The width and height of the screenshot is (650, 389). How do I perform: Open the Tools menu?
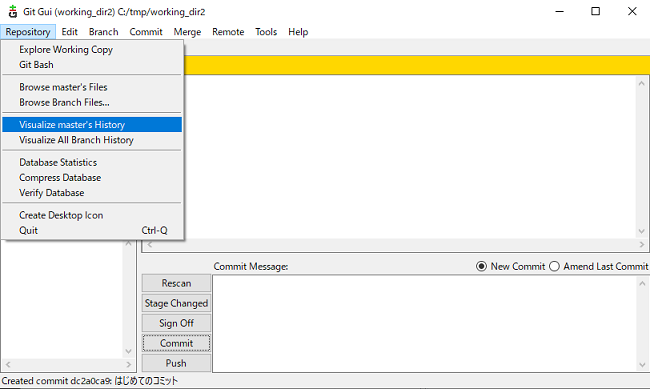pyautogui.click(x=266, y=32)
